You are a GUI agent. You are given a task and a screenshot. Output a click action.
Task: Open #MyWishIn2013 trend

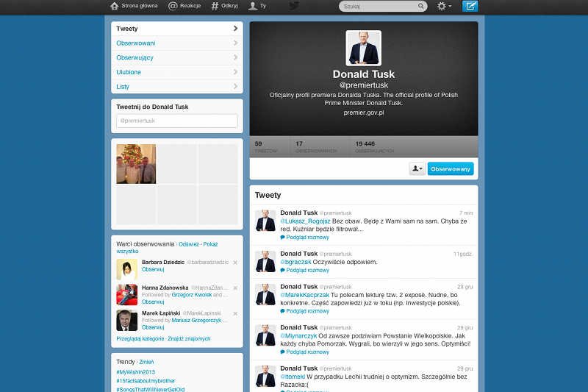[x=135, y=372]
